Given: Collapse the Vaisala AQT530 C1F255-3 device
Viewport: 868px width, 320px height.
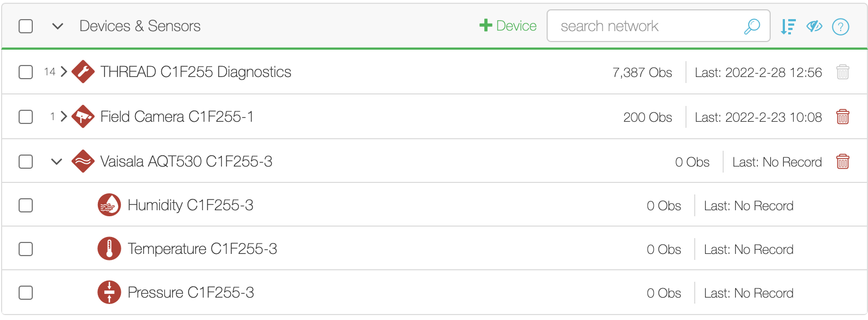Looking at the screenshot, I should click(x=56, y=162).
